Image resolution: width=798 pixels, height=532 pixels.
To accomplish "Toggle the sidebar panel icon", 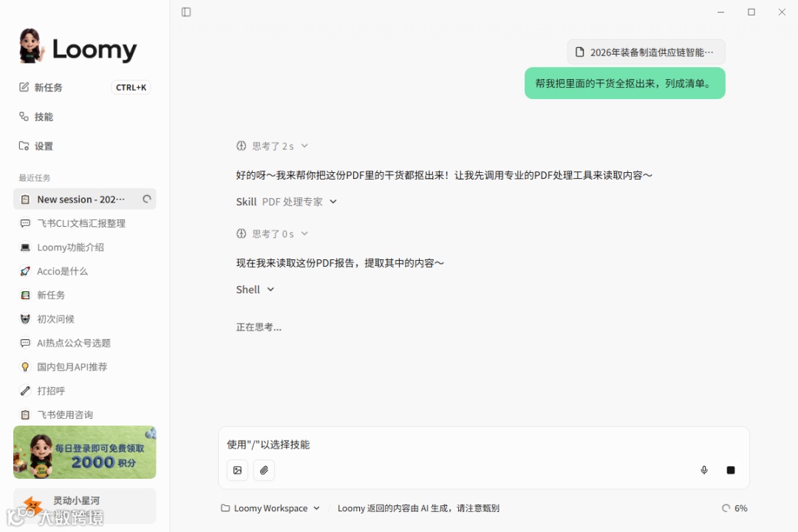I will tap(186, 12).
